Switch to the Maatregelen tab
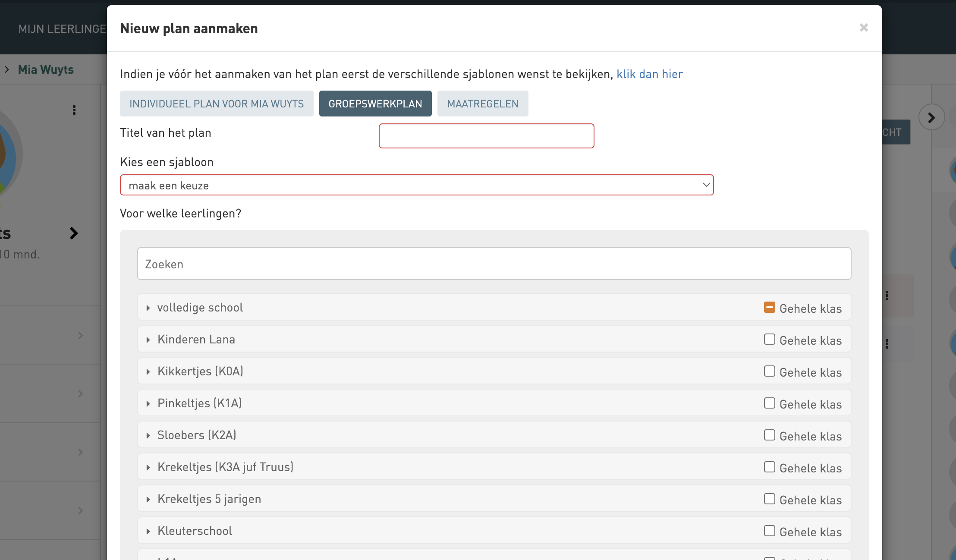956x560 pixels. [x=482, y=104]
